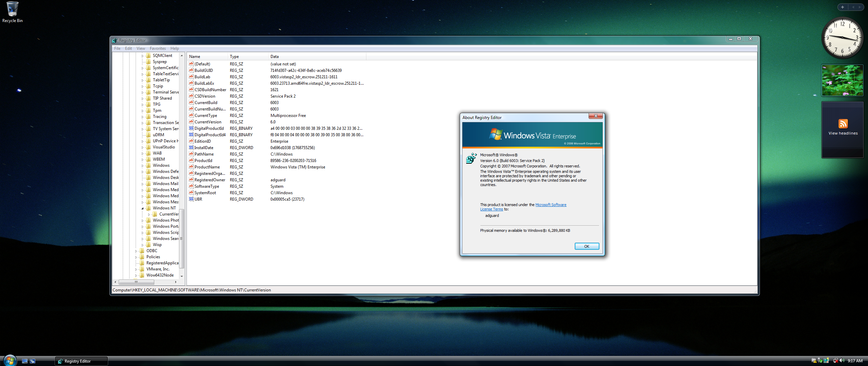Click the volume speaker tray icon

[x=842, y=361]
